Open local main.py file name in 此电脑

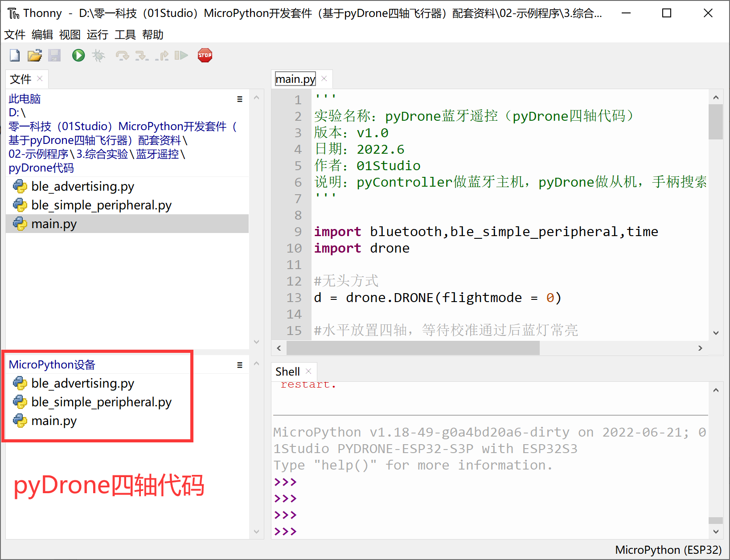(54, 224)
